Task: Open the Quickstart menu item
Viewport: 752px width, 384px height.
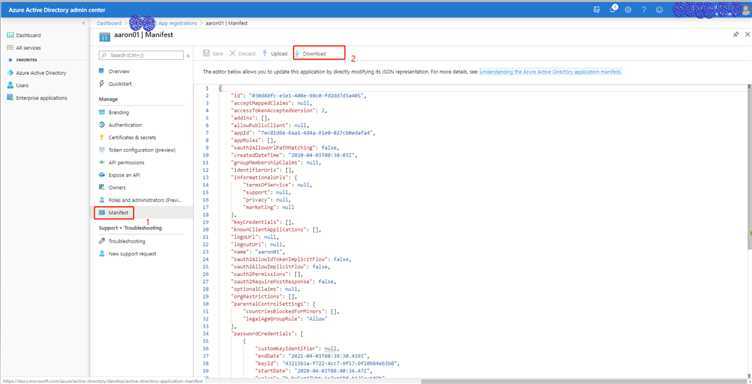Action: point(115,84)
